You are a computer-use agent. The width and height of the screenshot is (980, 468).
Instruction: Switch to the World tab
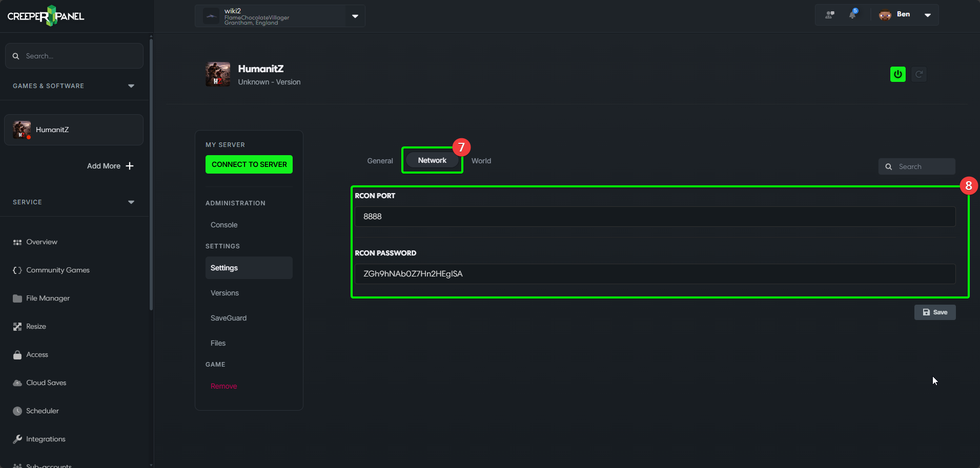pos(481,161)
